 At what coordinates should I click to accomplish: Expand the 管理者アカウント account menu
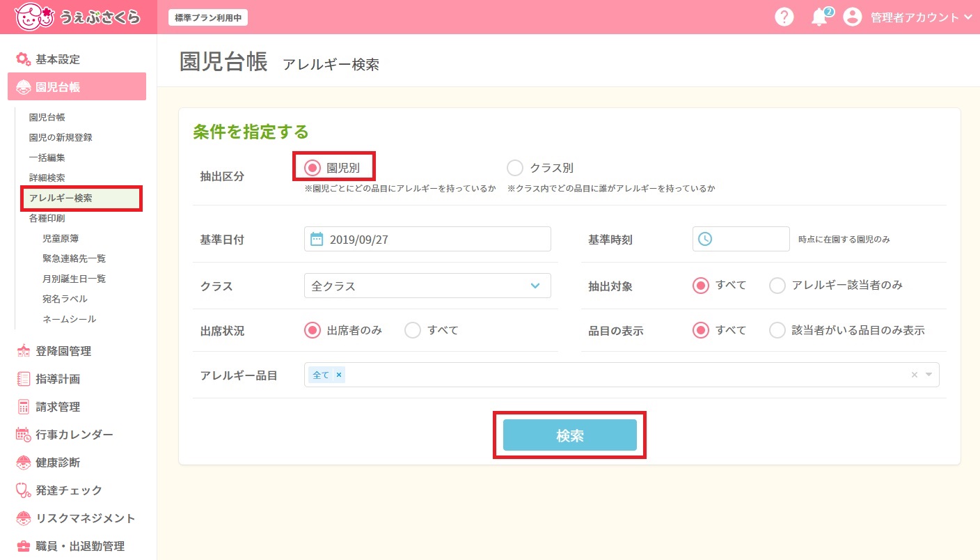pyautogui.click(x=921, y=17)
